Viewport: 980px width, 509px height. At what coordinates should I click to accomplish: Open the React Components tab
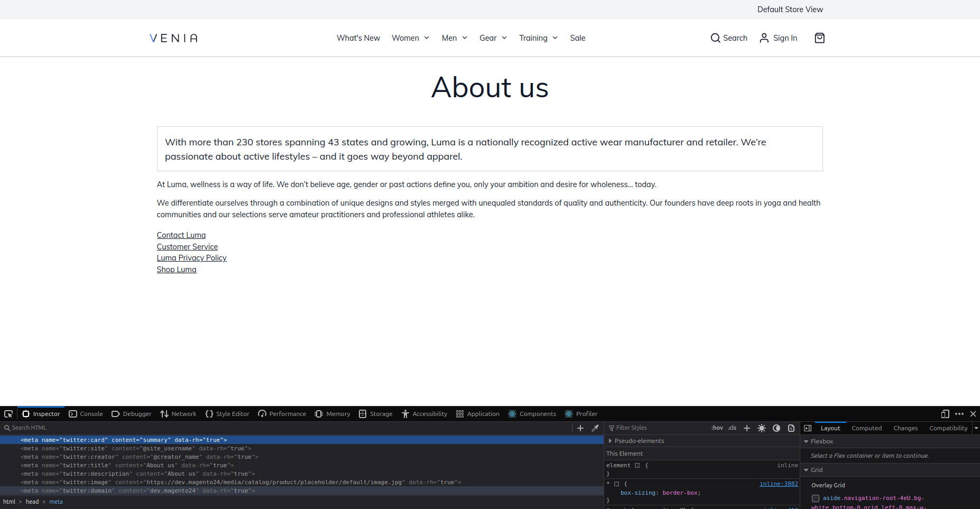tap(532, 414)
